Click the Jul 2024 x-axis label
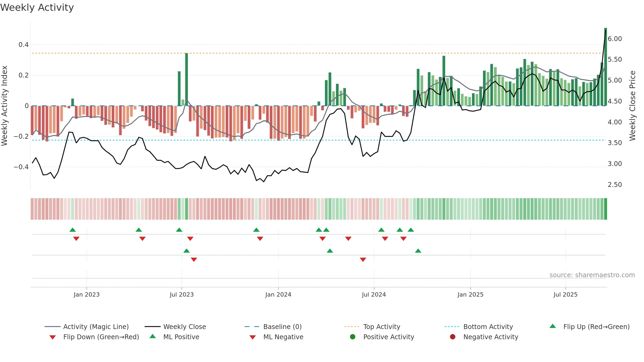644x362 pixels. 374,294
